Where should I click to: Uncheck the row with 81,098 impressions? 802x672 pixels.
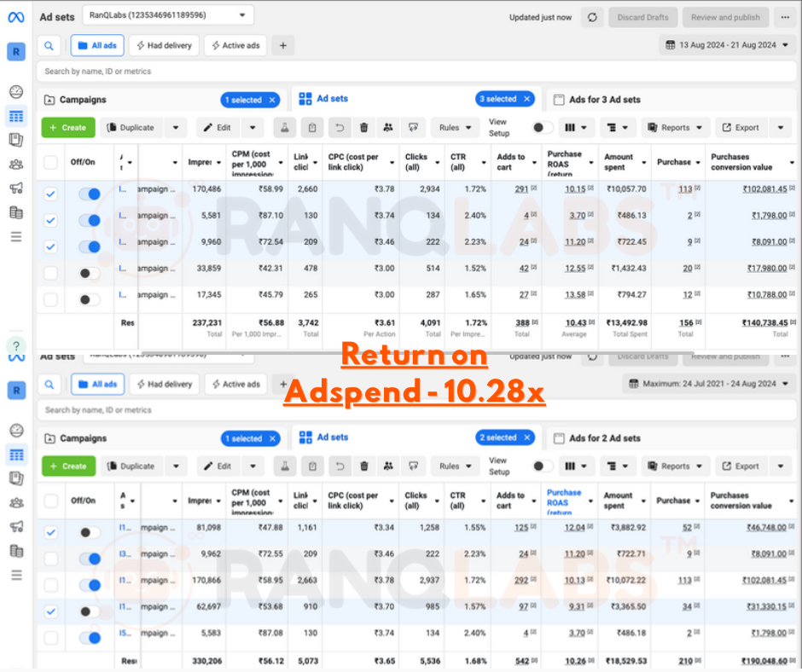pos(51,532)
